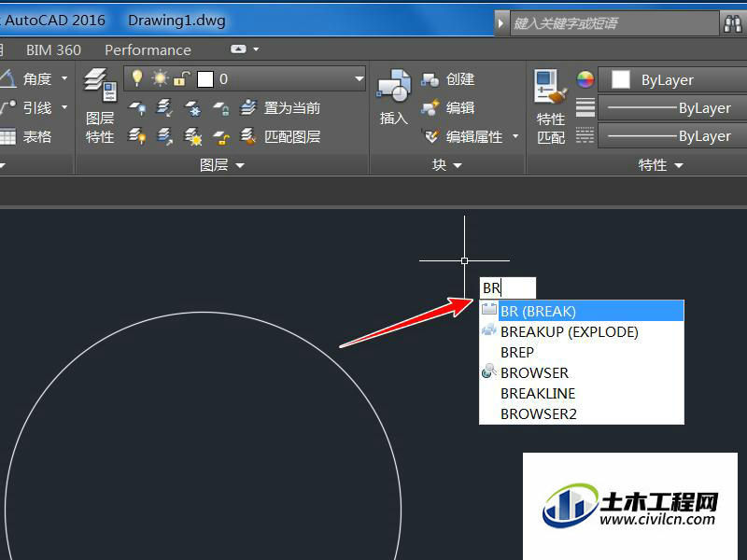
Task: Choose BROWSER from the command list
Action: [582, 372]
